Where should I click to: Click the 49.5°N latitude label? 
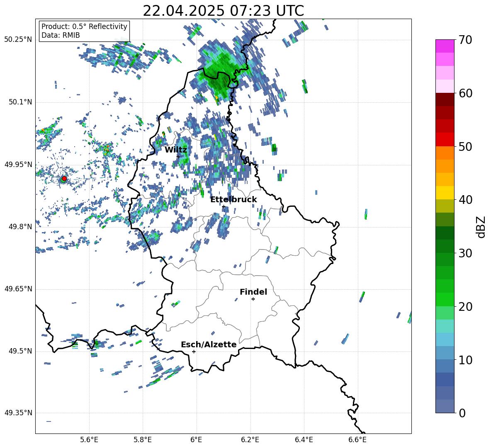point(20,351)
